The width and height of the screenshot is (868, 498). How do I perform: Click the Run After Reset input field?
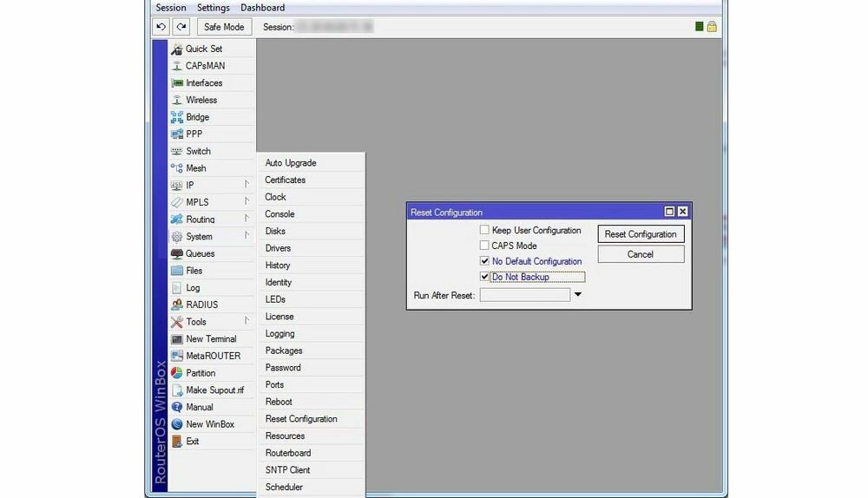pos(525,295)
